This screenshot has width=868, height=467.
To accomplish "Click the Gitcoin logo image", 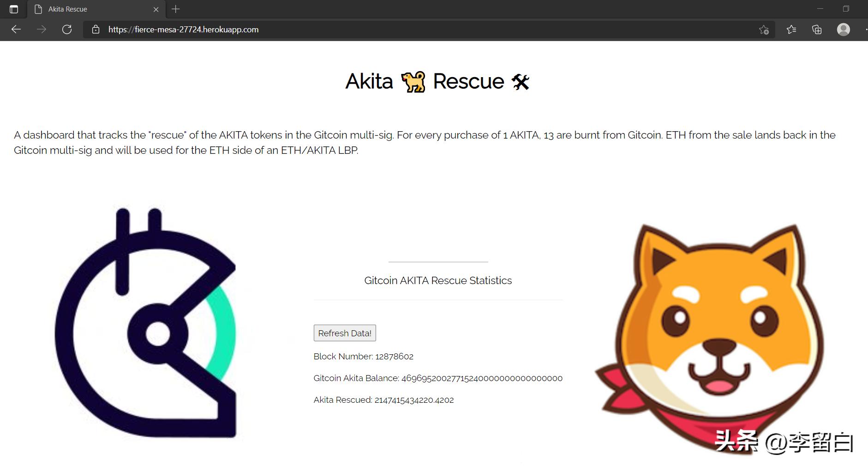I will [x=145, y=322].
